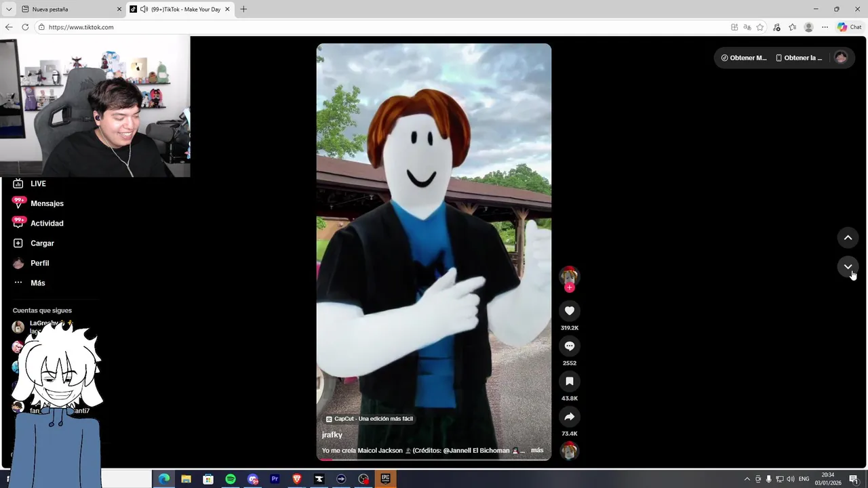Click the Obtener M... button in top bar

[743, 58]
